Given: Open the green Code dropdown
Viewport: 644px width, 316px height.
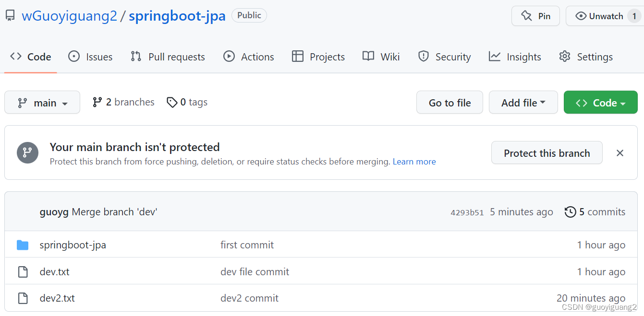Looking at the screenshot, I should pyautogui.click(x=601, y=103).
